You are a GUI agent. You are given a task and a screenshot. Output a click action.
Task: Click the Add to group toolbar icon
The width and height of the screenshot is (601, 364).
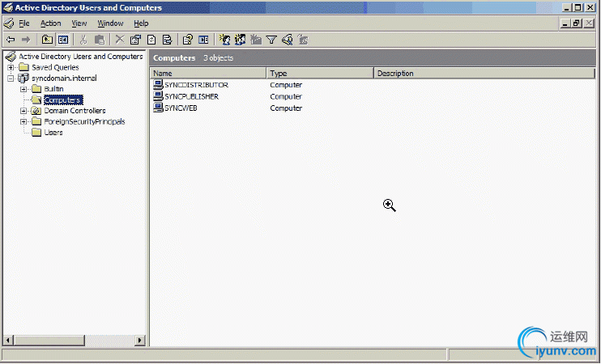303,40
